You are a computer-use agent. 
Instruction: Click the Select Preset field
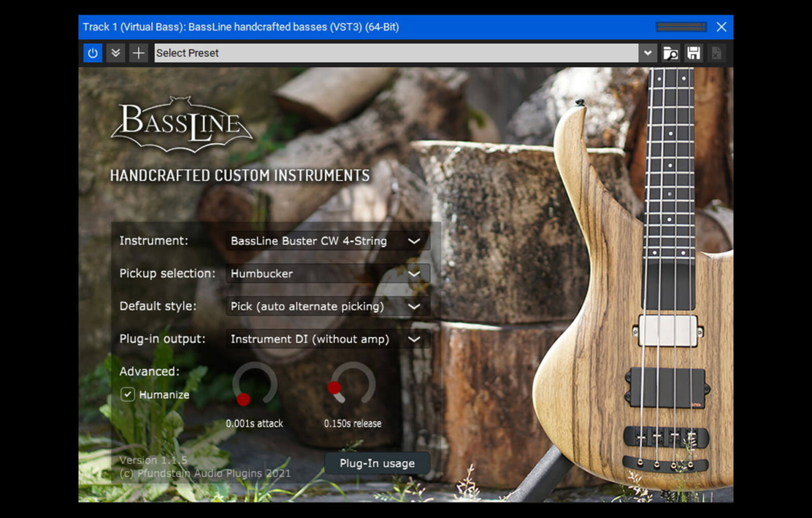(396, 53)
